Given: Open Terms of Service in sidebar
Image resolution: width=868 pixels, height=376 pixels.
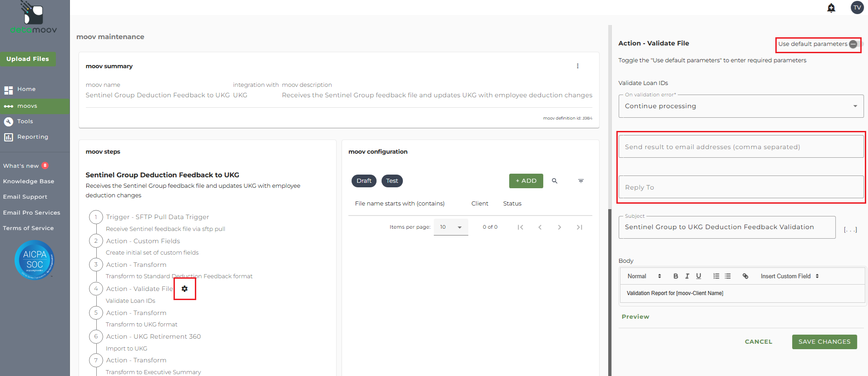Looking at the screenshot, I should coord(28,228).
